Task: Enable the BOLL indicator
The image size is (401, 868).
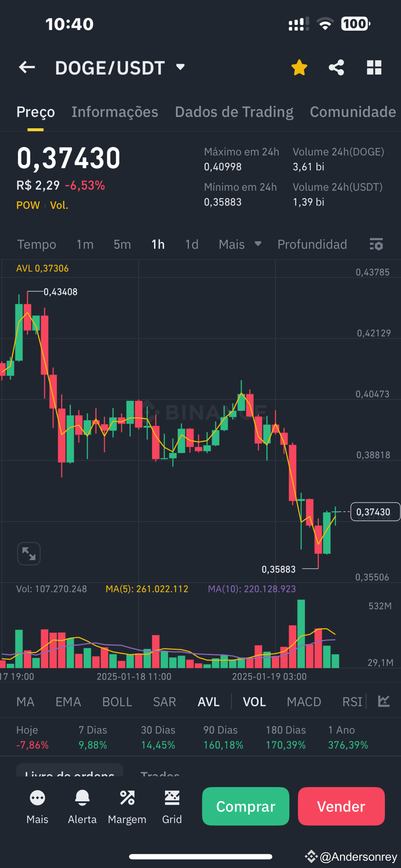Action: [117, 701]
